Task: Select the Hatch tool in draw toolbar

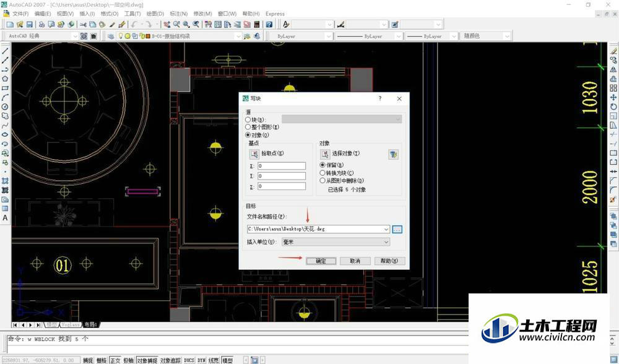Action: (5, 180)
